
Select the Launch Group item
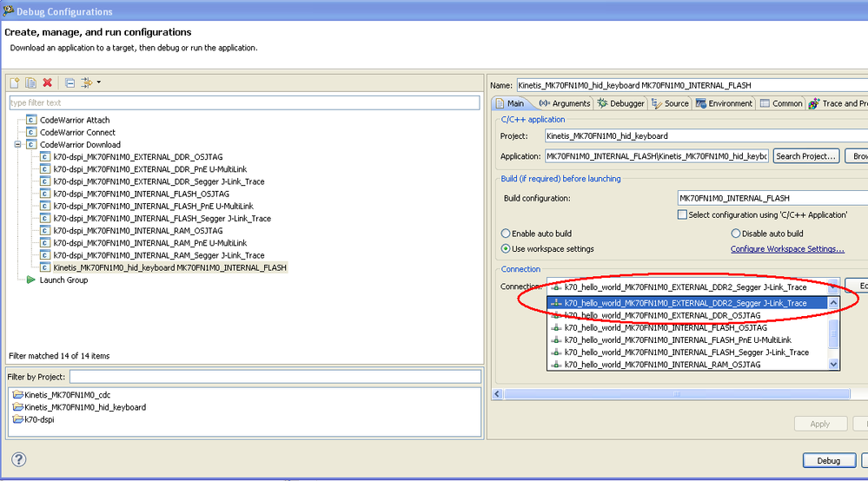tap(63, 280)
